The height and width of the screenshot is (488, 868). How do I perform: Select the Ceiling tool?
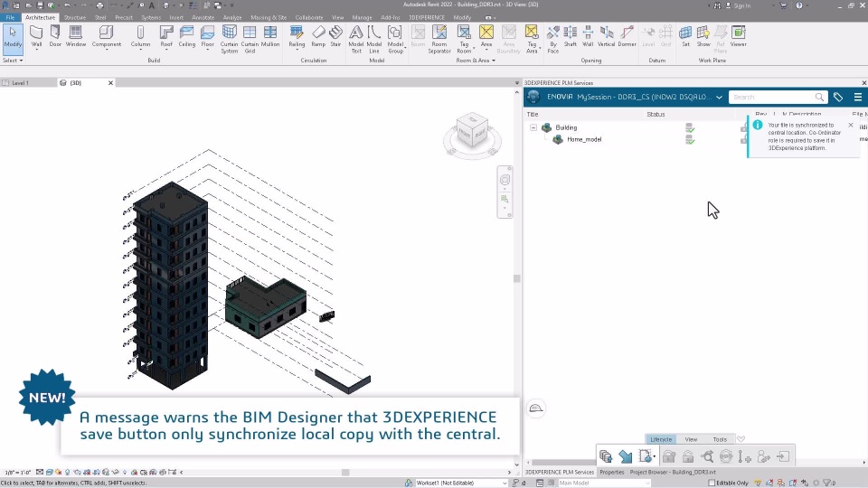pyautogui.click(x=187, y=36)
